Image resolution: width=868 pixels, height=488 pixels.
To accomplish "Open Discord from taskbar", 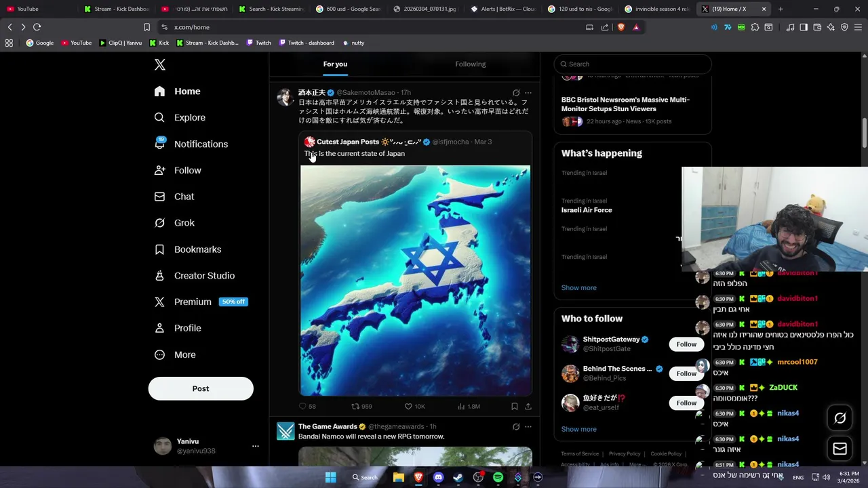I will 438,477.
